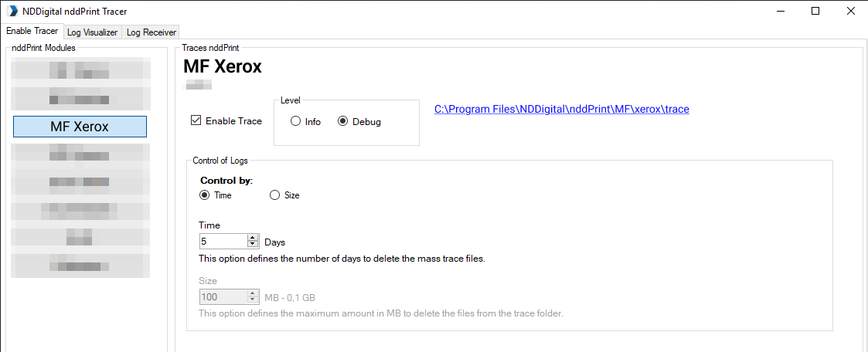Choose the Debug trace level

click(x=343, y=122)
